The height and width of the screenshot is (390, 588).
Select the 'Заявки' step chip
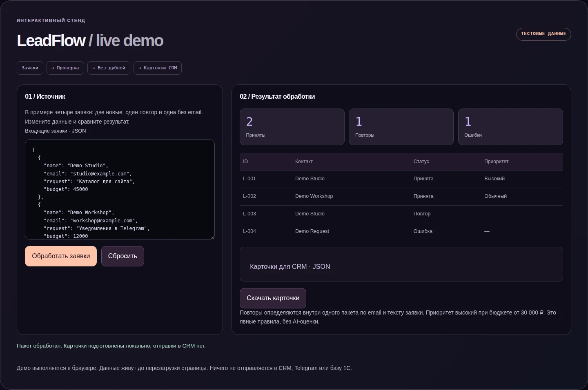[x=30, y=68]
